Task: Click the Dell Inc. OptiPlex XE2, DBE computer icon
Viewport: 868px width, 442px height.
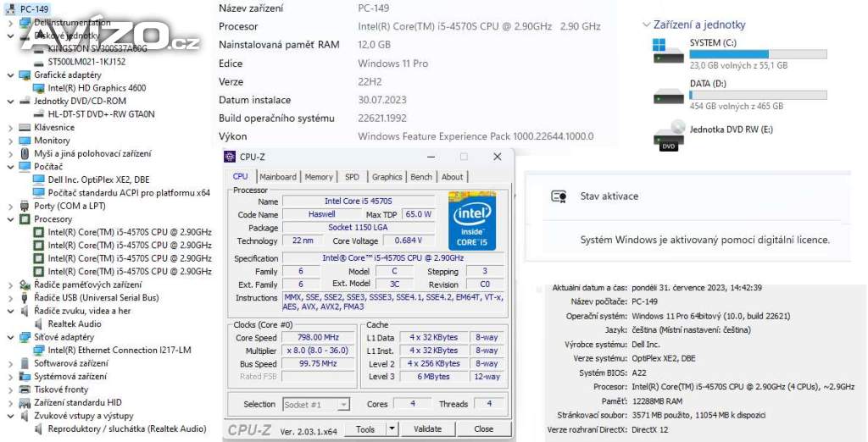Action: coord(38,180)
